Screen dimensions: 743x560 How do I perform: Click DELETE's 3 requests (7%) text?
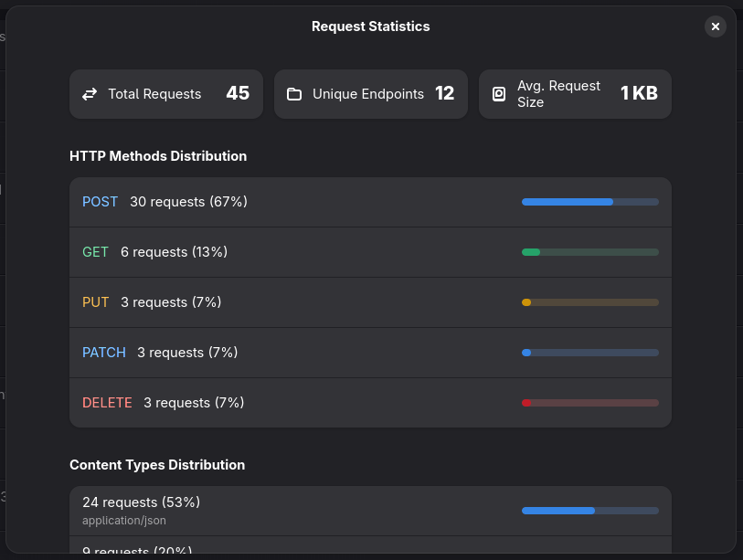tap(194, 403)
